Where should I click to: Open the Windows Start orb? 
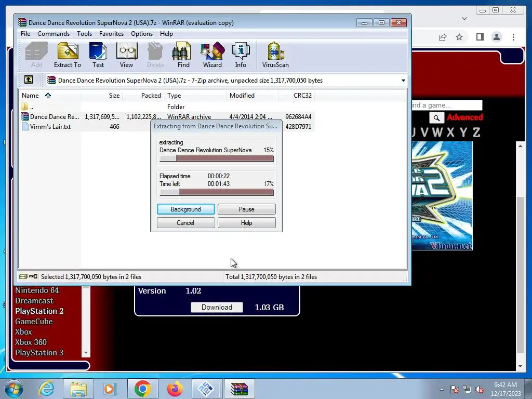click(14, 389)
